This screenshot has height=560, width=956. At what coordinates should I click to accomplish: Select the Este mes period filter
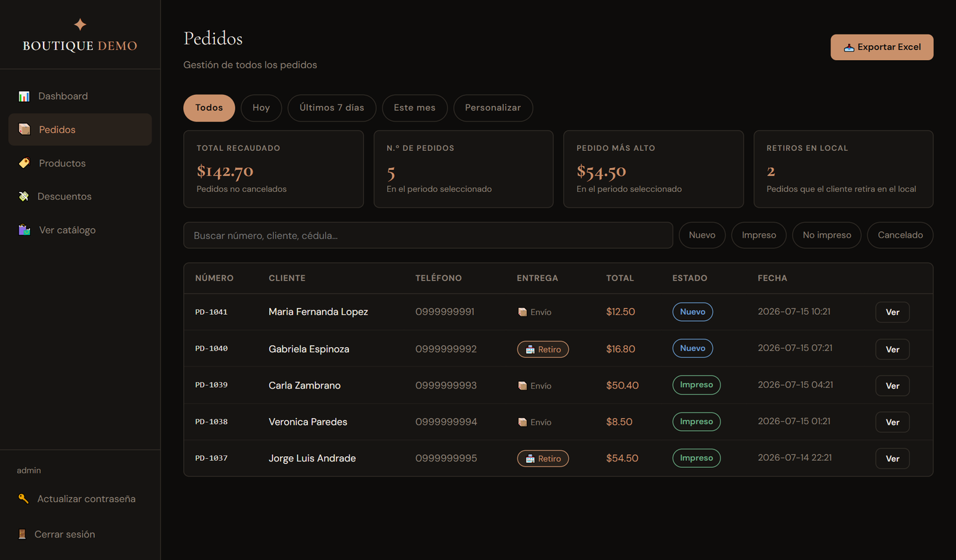point(414,108)
